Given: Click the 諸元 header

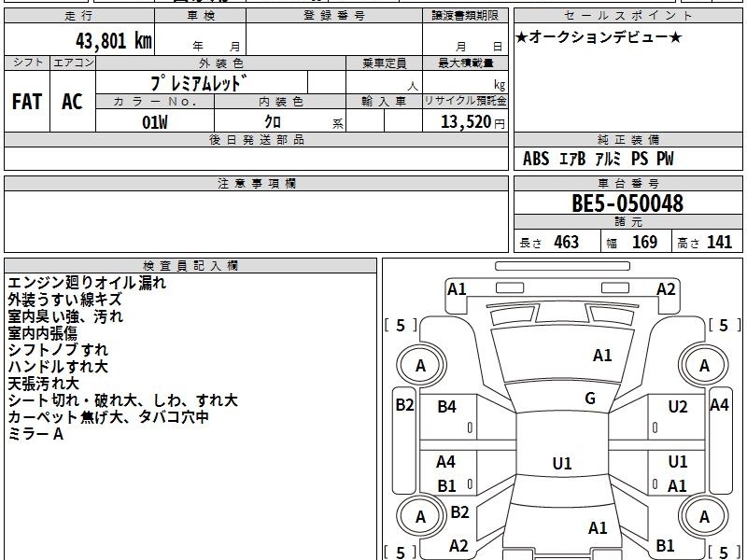Looking at the screenshot, I should 627,222.
